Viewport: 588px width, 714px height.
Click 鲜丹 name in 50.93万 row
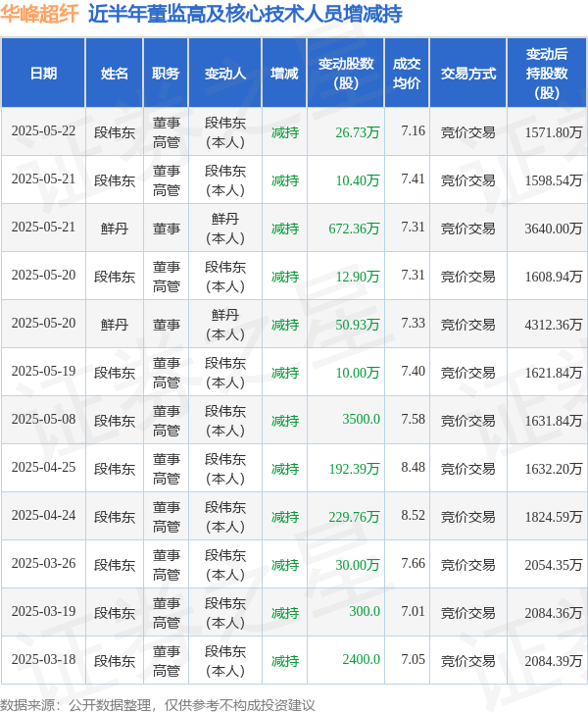tap(115, 325)
